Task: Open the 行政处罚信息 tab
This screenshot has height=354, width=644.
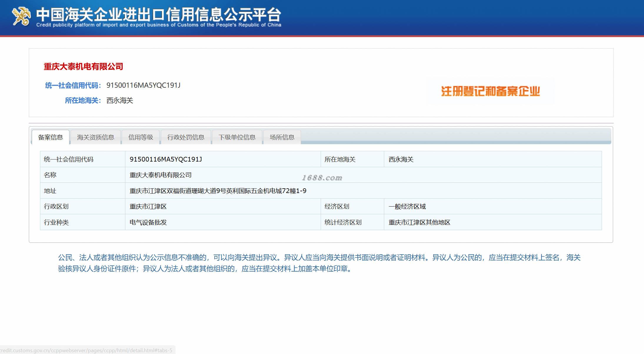Action: (x=186, y=137)
